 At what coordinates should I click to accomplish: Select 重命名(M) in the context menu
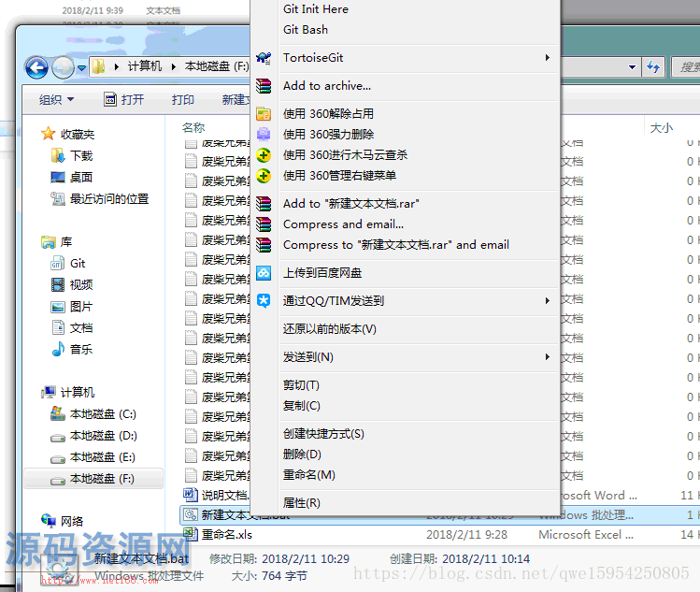(309, 474)
